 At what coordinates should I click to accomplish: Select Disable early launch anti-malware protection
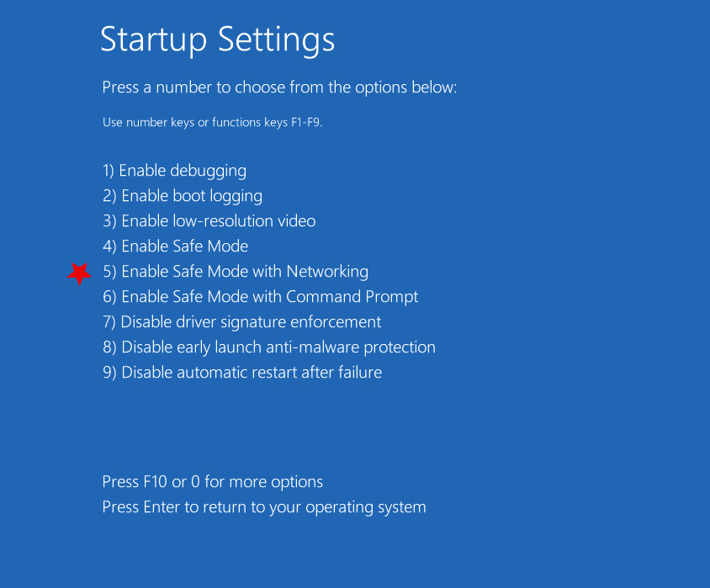[x=269, y=347]
